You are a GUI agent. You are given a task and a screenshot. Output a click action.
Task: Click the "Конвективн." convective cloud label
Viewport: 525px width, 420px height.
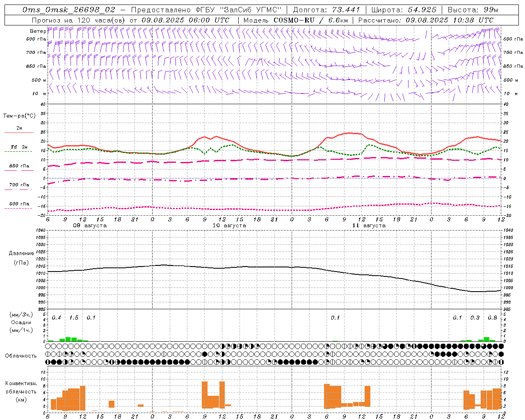click(x=21, y=383)
